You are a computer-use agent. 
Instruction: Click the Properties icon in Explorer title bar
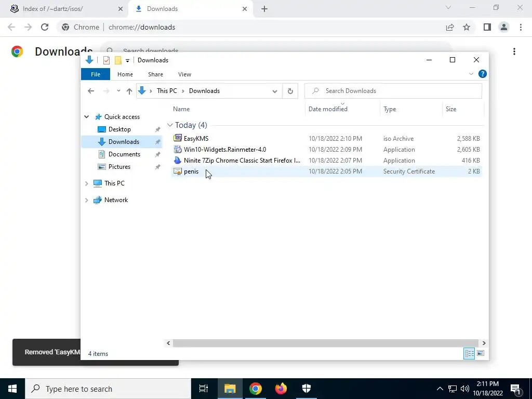click(x=106, y=60)
